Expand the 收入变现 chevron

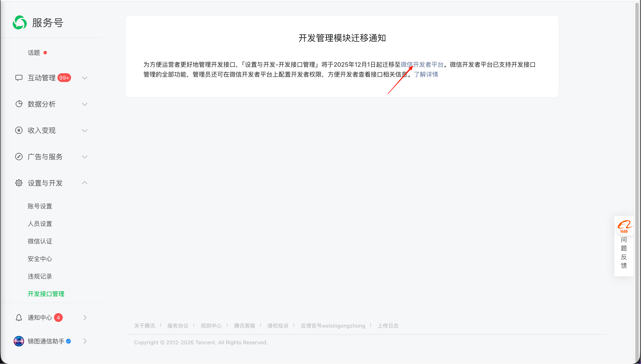(85, 130)
